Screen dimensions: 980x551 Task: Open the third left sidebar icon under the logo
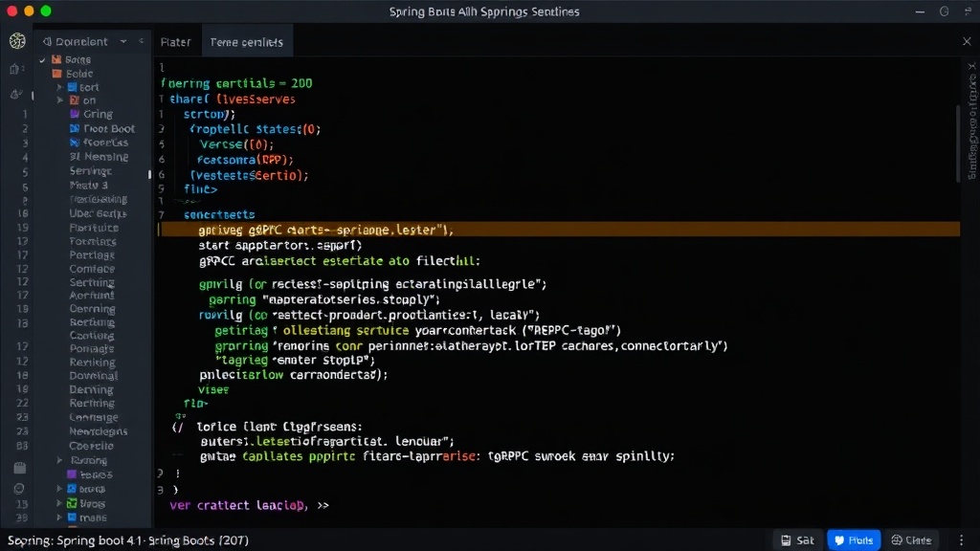[x=16, y=95]
